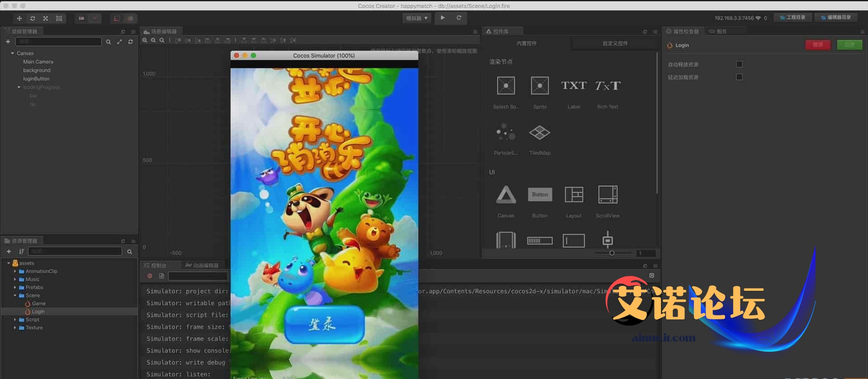Expand the Texture folder

(x=15, y=328)
